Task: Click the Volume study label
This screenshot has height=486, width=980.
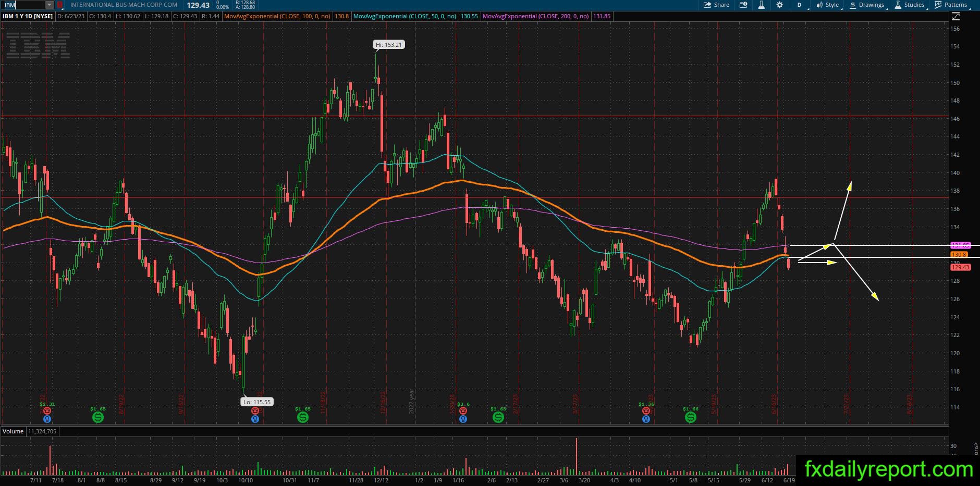Action: [13, 431]
